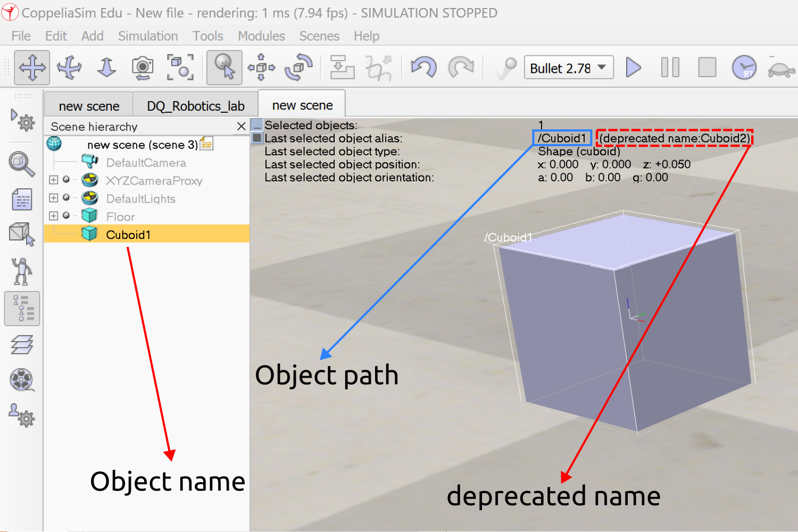Click the assemble/disassemble icon
Image resolution: width=798 pixels, height=532 pixels.
(x=342, y=68)
